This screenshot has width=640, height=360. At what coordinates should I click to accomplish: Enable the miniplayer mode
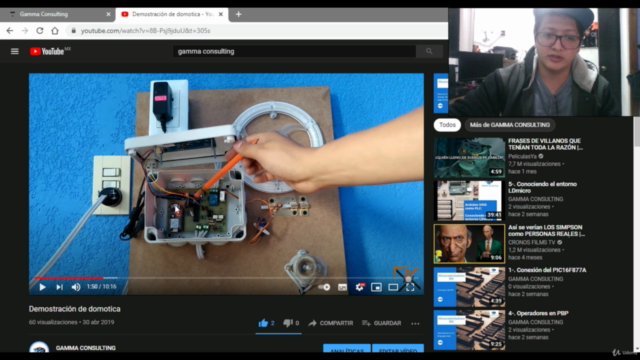pos(376,287)
